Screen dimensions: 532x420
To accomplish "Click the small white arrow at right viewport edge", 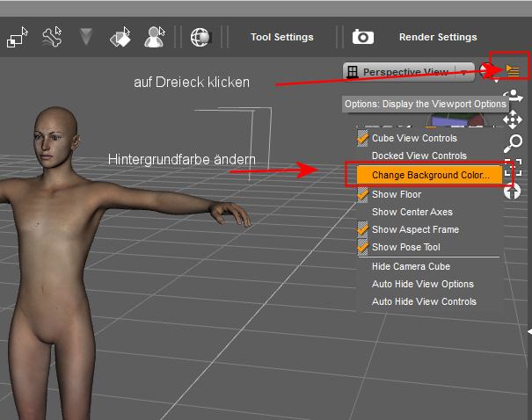I will click(x=529, y=331).
